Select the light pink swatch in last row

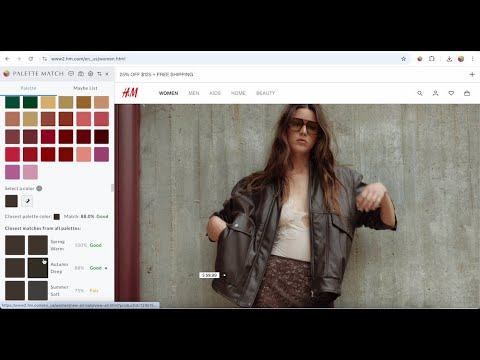click(30, 172)
